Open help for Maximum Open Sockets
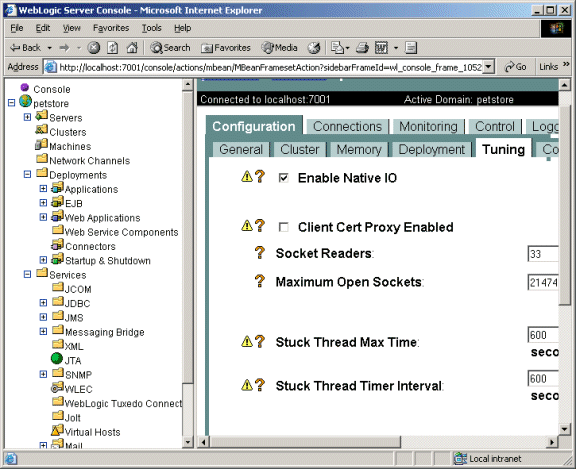This screenshot has width=576, height=469. click(x=260, y=281)
